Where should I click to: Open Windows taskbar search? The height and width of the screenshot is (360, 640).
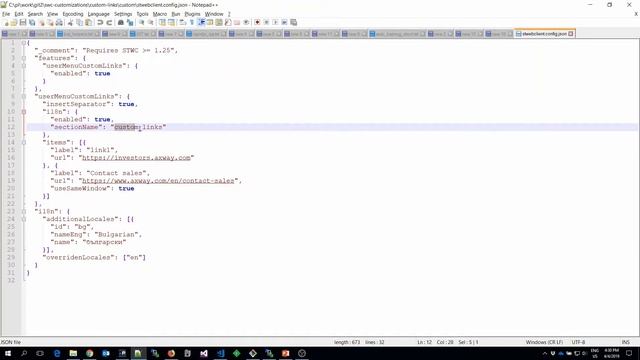[24, 353]
